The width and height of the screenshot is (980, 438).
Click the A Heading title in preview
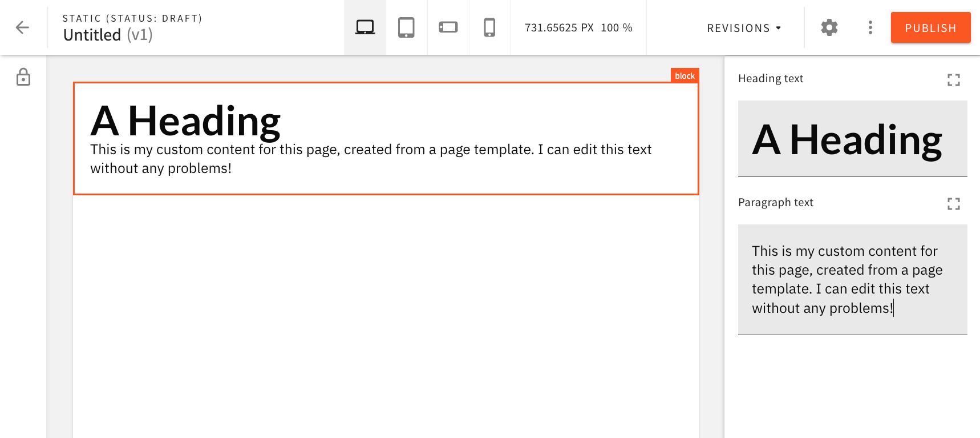click(185, 121)
